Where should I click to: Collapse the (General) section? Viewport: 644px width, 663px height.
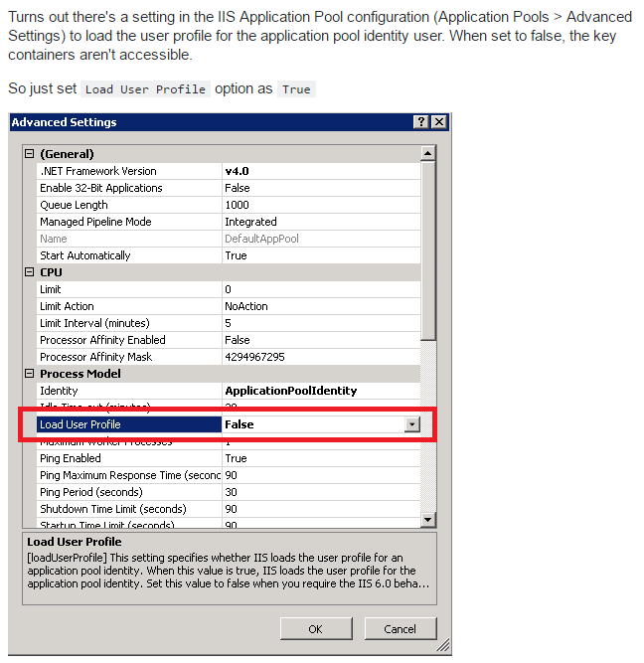pos(30,154)
